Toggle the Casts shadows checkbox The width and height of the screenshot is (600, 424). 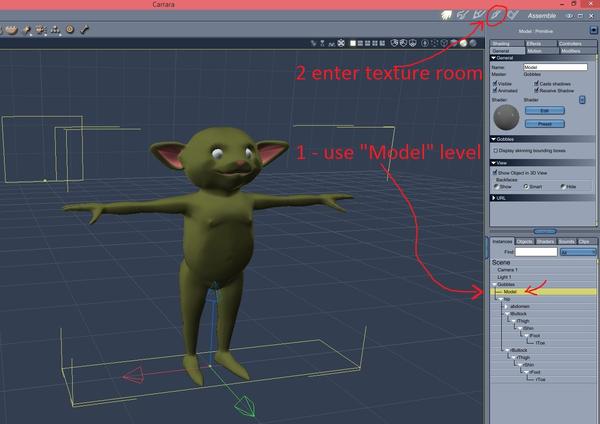click(536, 83)
